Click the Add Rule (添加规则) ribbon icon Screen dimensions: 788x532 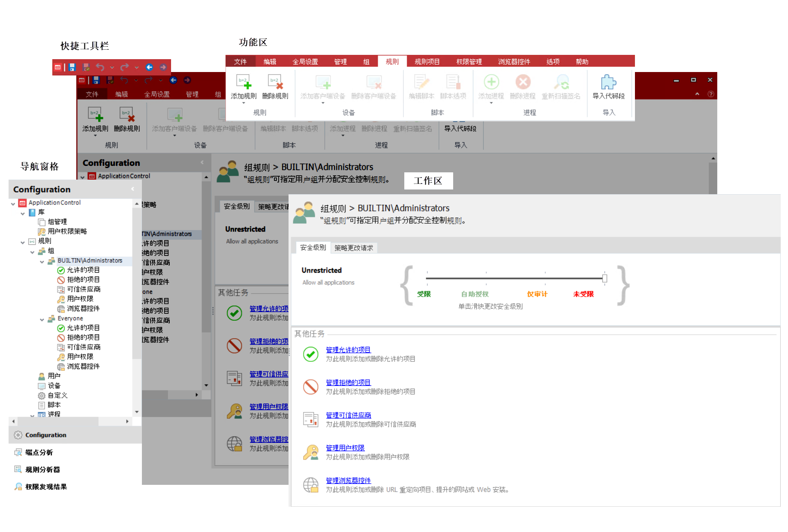243,82
